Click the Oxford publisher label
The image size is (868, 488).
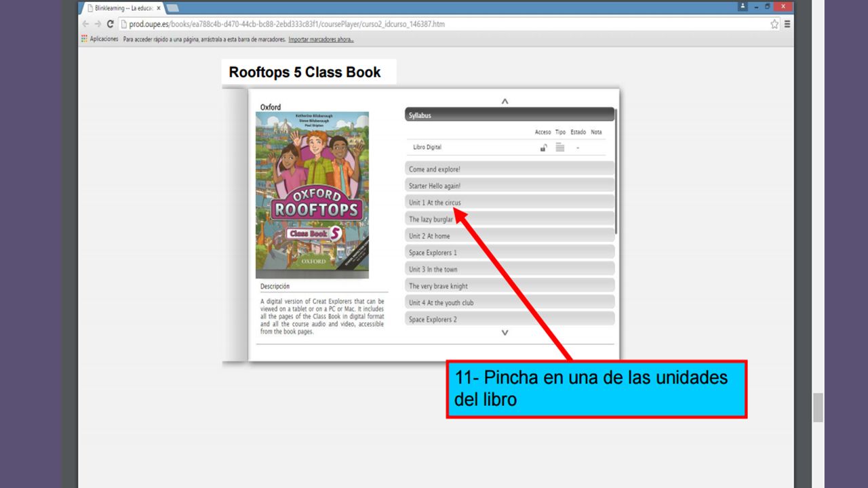click(271, 107)
